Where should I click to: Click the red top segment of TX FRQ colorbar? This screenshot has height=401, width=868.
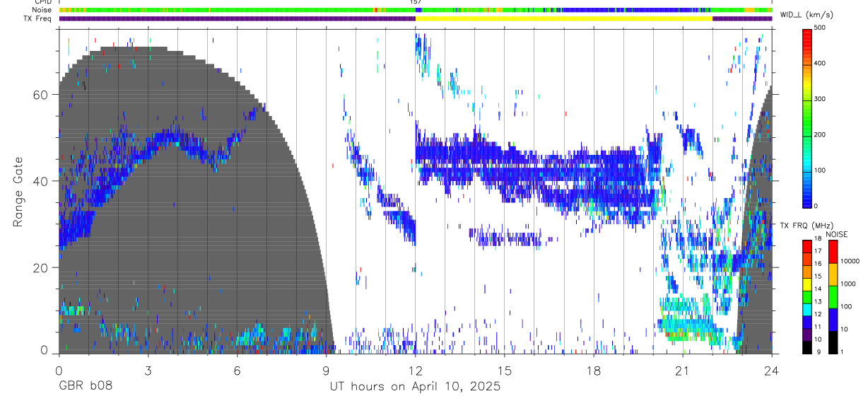tap(807, 246)
